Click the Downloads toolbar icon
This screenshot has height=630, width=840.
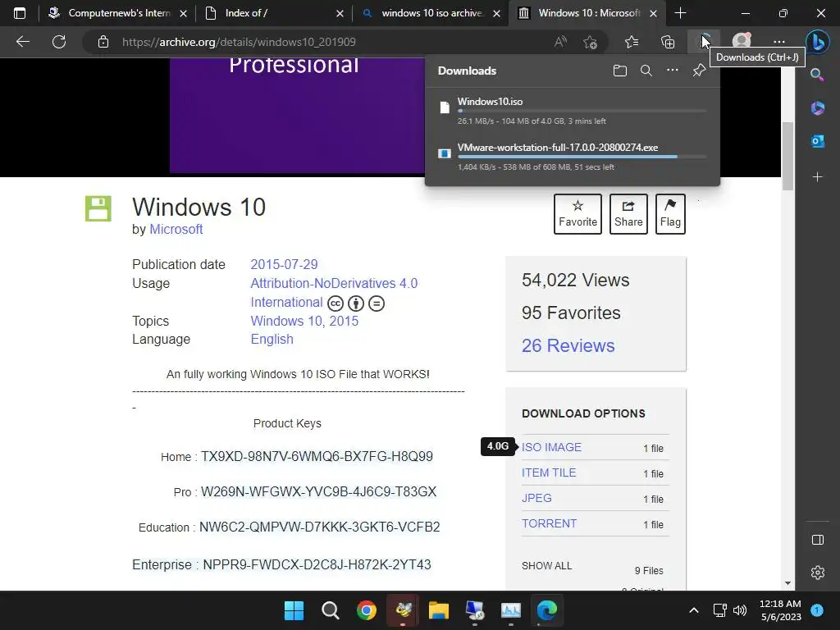coord(704,42)
